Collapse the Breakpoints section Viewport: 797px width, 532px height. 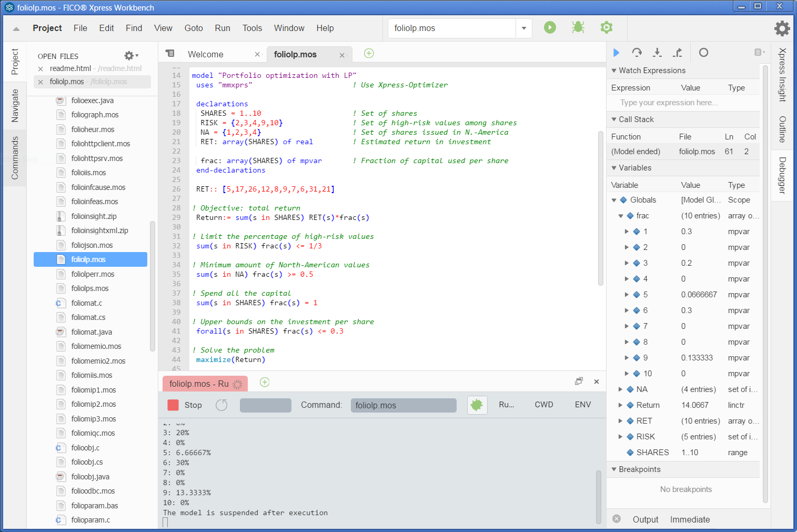613,469
